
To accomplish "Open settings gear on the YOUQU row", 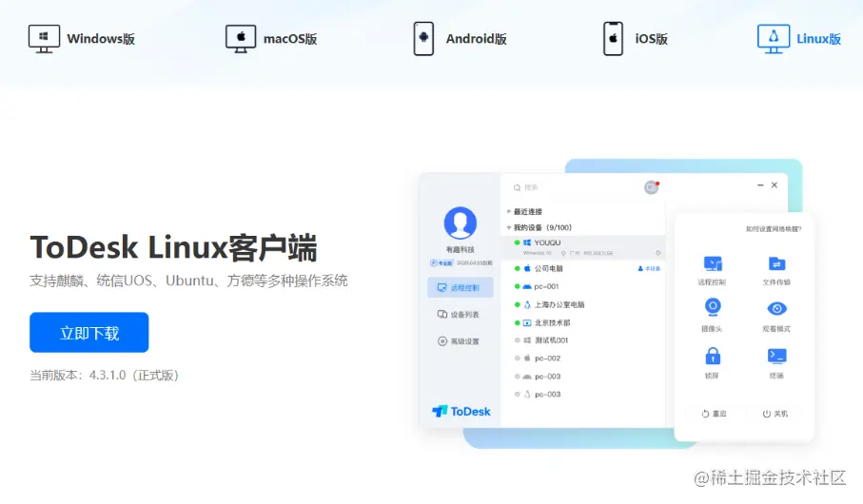I will pyautogui.click(x=657, y=253).
